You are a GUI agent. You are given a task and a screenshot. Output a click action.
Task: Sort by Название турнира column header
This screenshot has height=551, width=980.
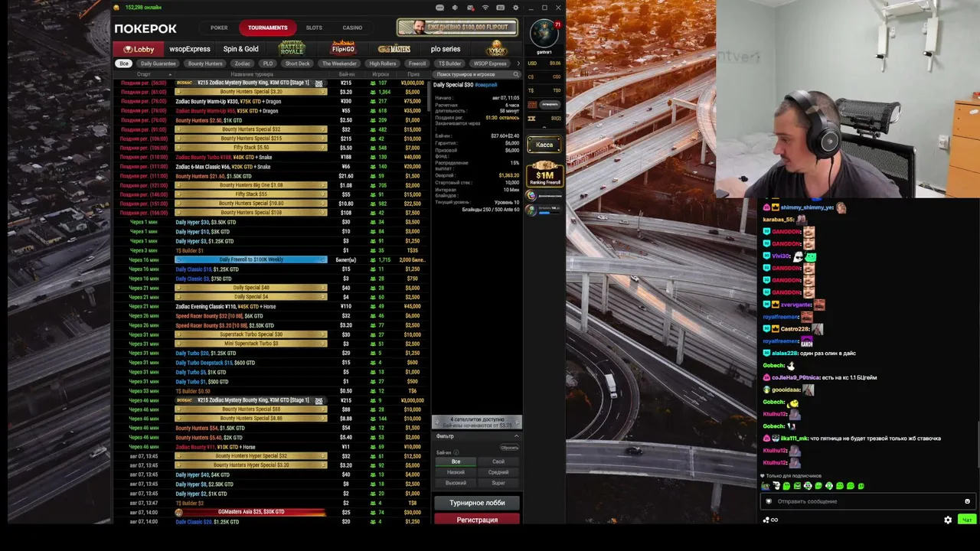[252, 74]
